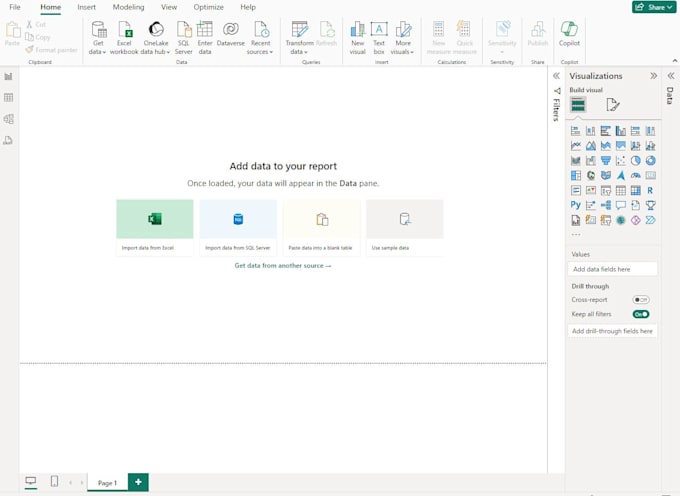Switch to the Insert ribbon tab
This screenshot has height=496, width=680.
tap(87, 7)
